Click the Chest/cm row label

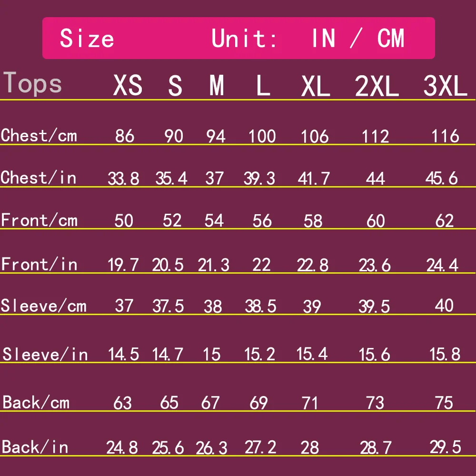tap(39, 136)
